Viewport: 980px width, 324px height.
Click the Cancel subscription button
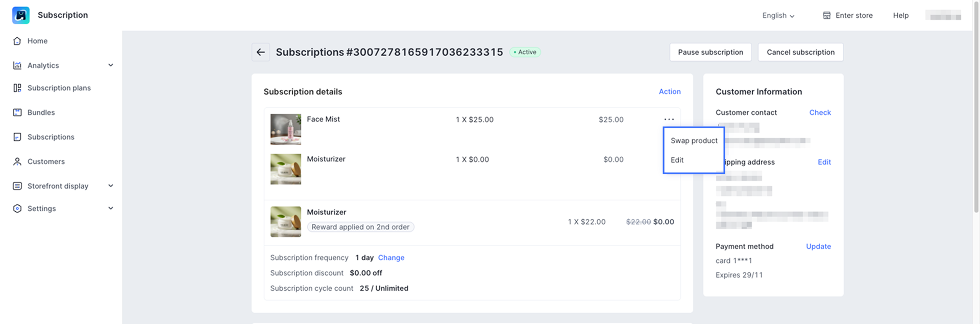click(800, 52)
